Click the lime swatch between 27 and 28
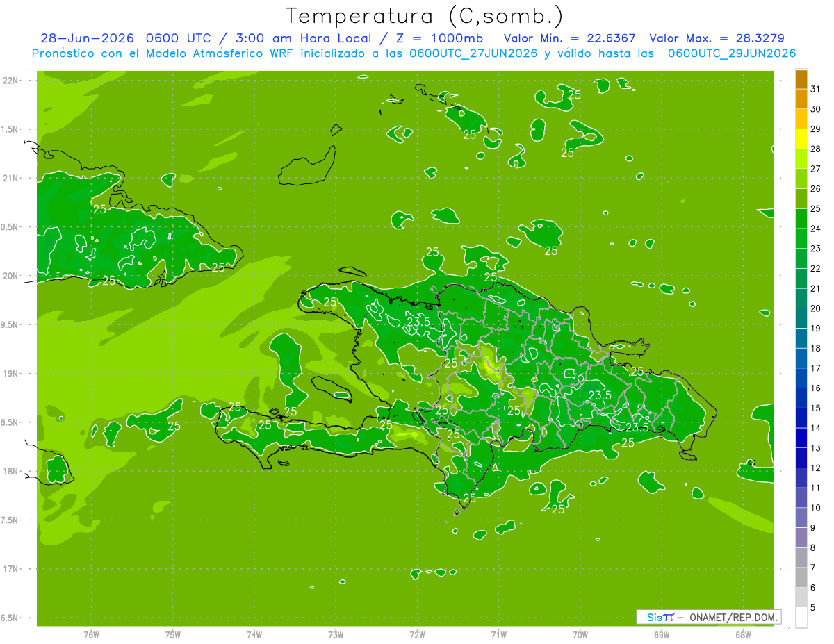The height and width of the screenshot is (644, 834). coord(801,159)
